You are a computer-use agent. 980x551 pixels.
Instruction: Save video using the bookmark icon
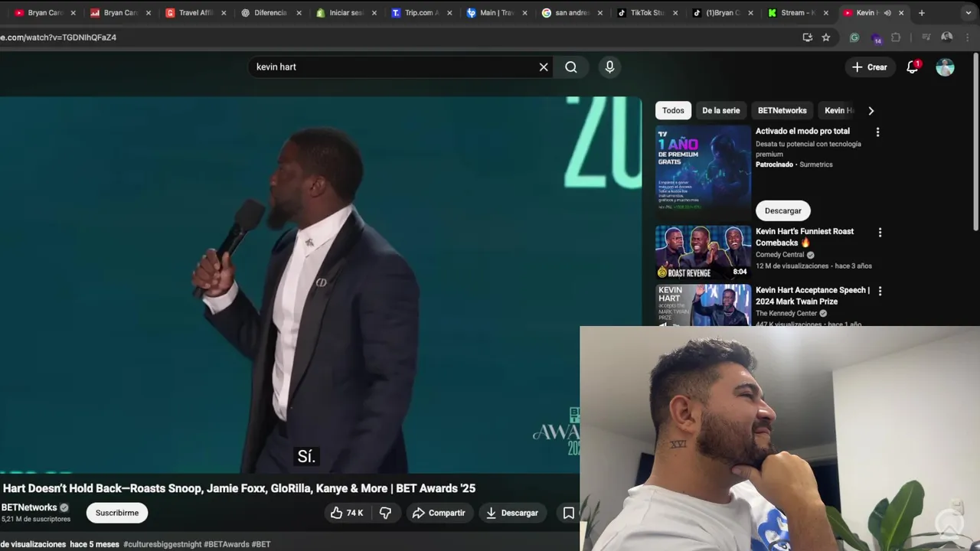[x=568, y=513]
